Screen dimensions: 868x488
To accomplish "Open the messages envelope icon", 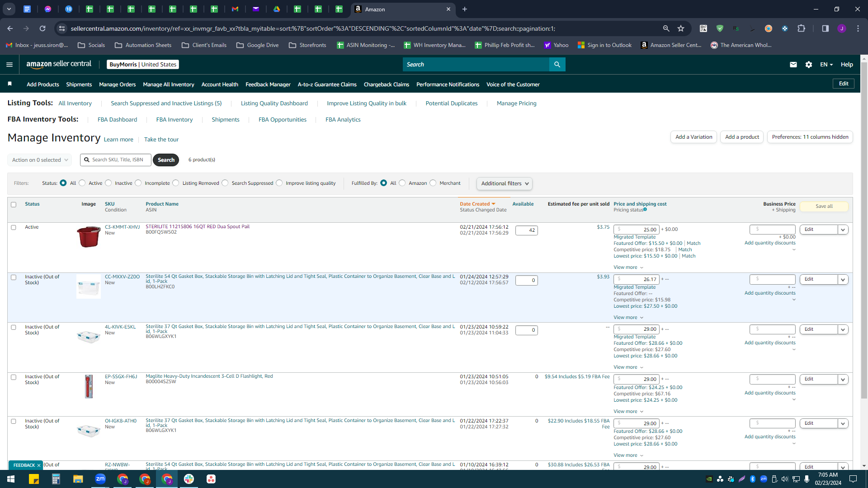I will pyautogui.click(x=793, y=65).
